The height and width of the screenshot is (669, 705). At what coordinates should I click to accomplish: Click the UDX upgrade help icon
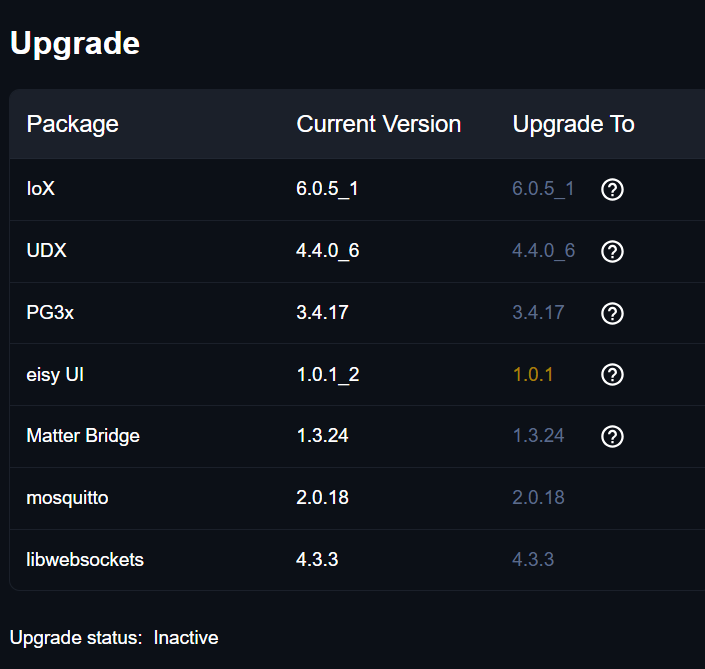click(x=612, y=252)
